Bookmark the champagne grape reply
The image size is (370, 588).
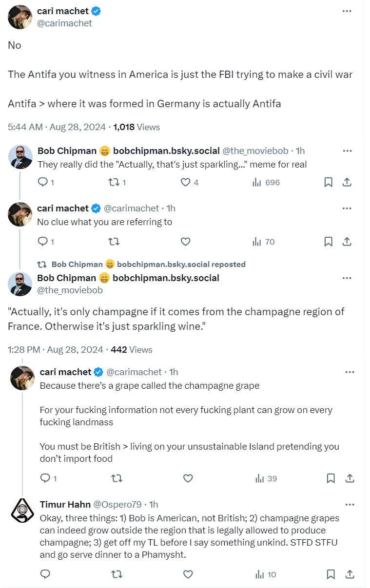[331, 478]
